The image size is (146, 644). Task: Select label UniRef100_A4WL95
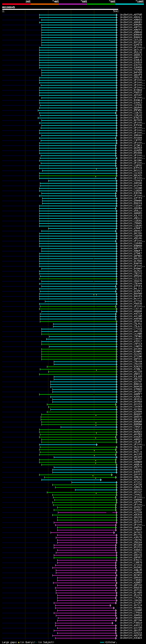[x=131, y=570]
